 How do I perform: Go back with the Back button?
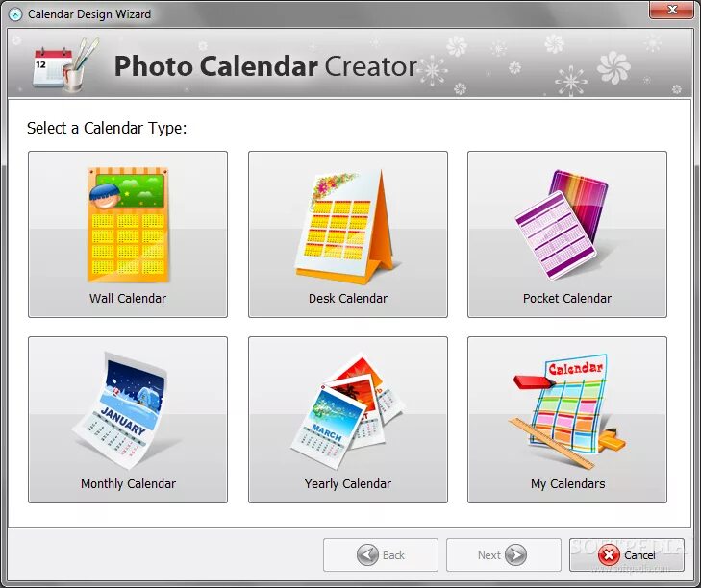tap(381, 555)
